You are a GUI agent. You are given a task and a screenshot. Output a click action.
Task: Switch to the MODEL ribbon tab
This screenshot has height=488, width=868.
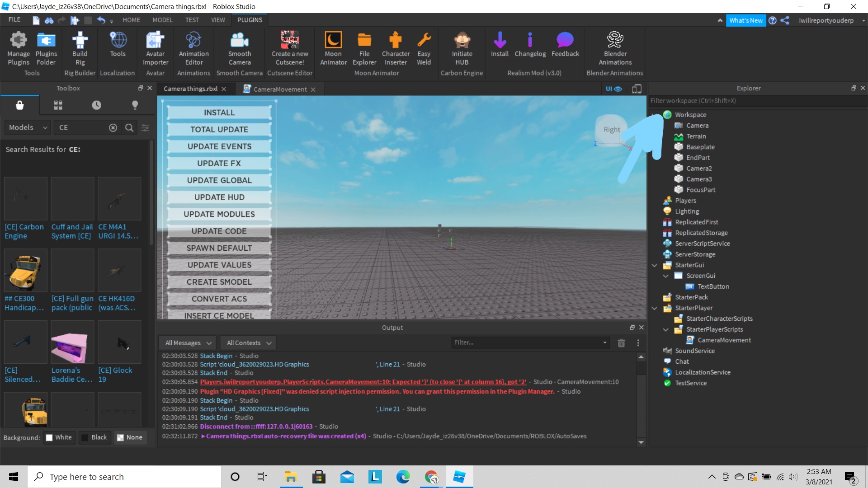click(x=162, y=20)
